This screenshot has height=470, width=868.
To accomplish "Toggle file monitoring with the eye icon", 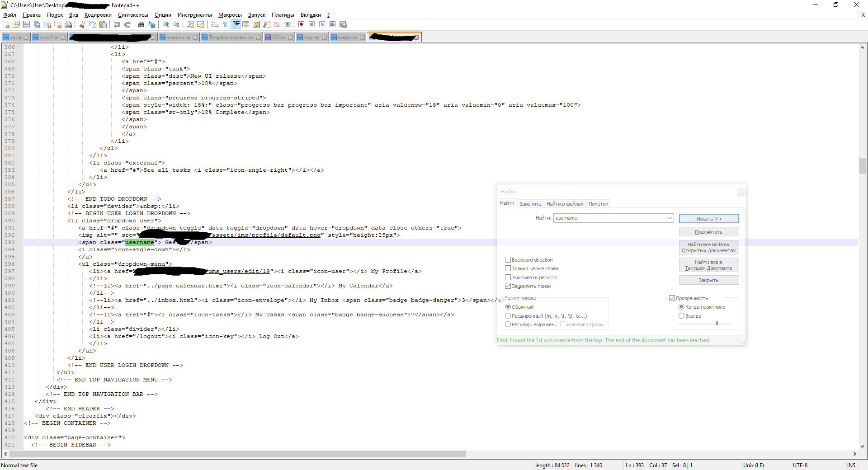I will point(288,24).
